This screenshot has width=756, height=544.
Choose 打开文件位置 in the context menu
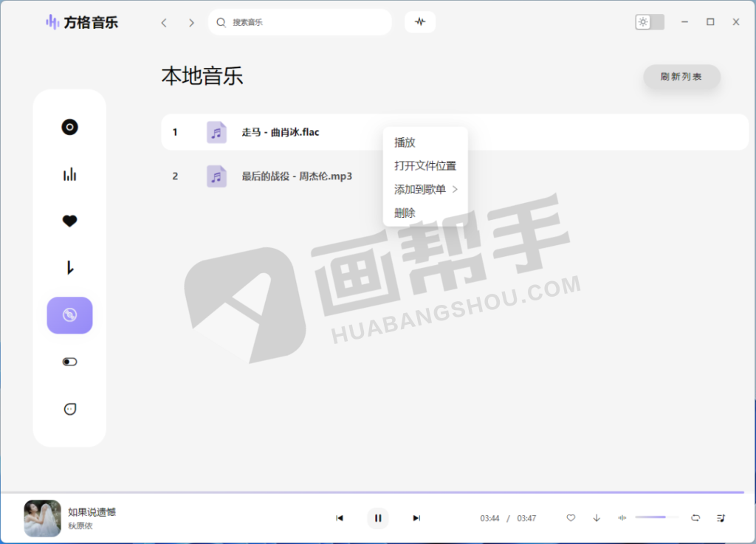(x=425, y=166)
